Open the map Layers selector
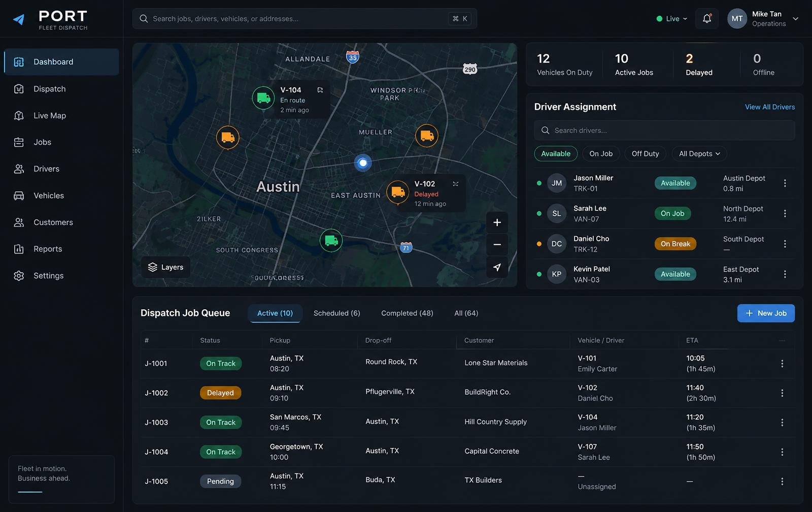This screenshot has width=812, height=512. (x=166, y=267)
